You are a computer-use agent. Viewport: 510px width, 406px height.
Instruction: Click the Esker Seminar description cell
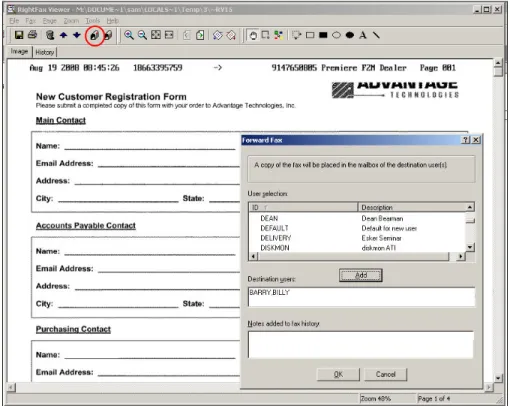[381, 238]
